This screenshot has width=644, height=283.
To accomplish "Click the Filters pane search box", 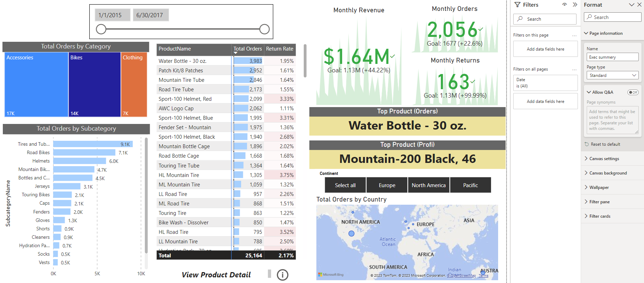I will click(x=545, y=19).
